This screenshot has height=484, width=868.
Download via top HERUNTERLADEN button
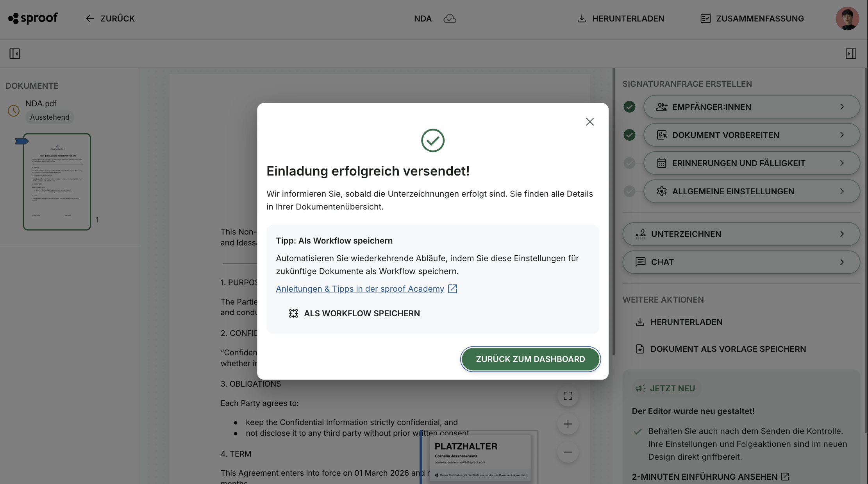tap(620, 18)
